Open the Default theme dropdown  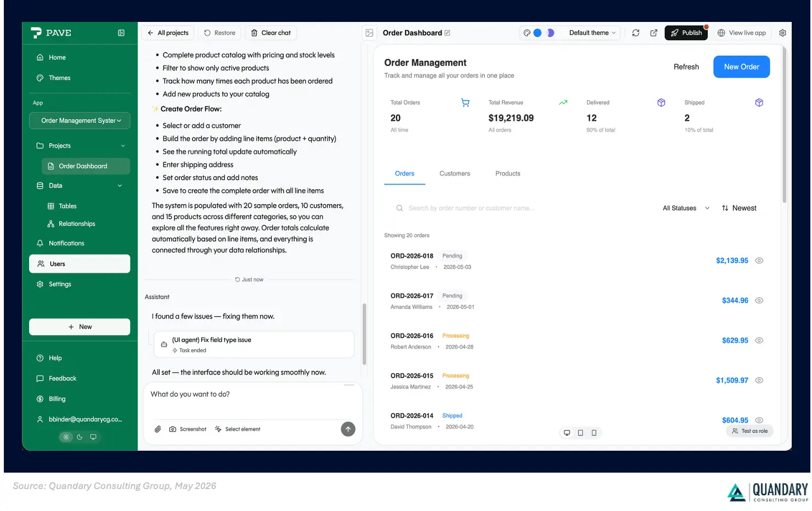coord(592,33)
